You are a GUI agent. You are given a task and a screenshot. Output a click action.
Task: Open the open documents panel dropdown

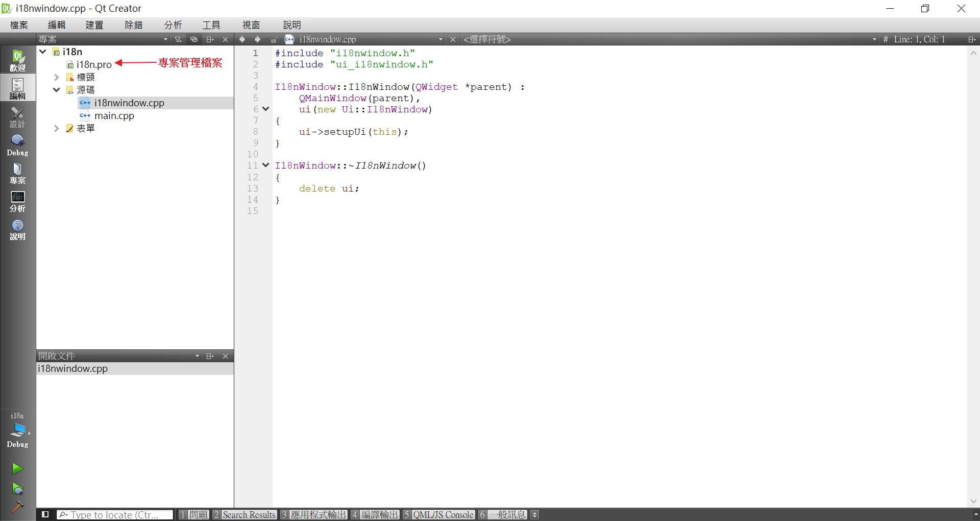[x=197, y=356]
